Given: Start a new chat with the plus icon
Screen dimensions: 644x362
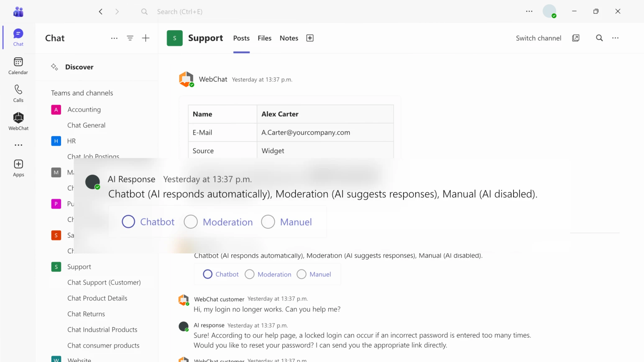Looking at the screenshot, I should (146, 38).
